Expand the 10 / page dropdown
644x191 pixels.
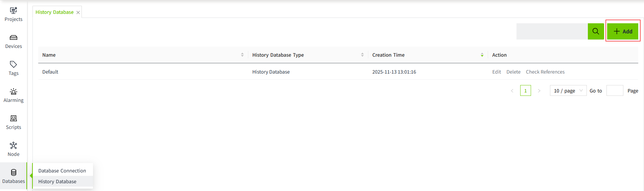click(568, 91)
